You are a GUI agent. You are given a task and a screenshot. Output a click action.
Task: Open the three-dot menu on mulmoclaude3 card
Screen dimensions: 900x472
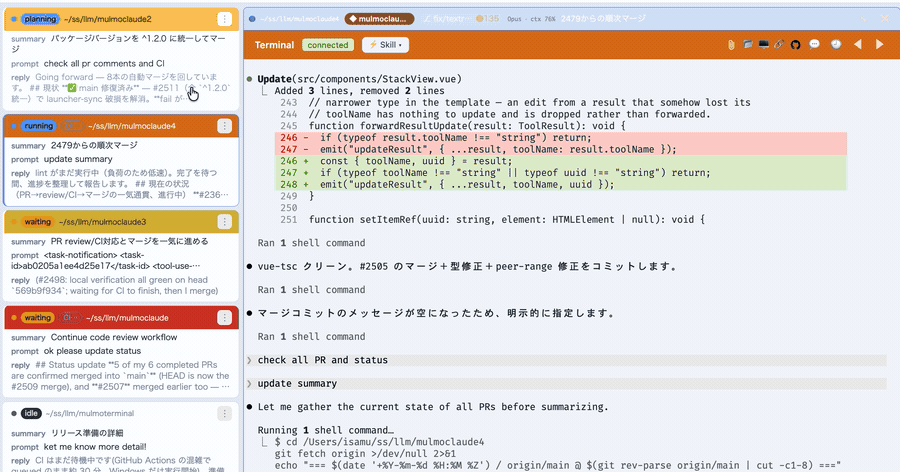coord(224,222)
